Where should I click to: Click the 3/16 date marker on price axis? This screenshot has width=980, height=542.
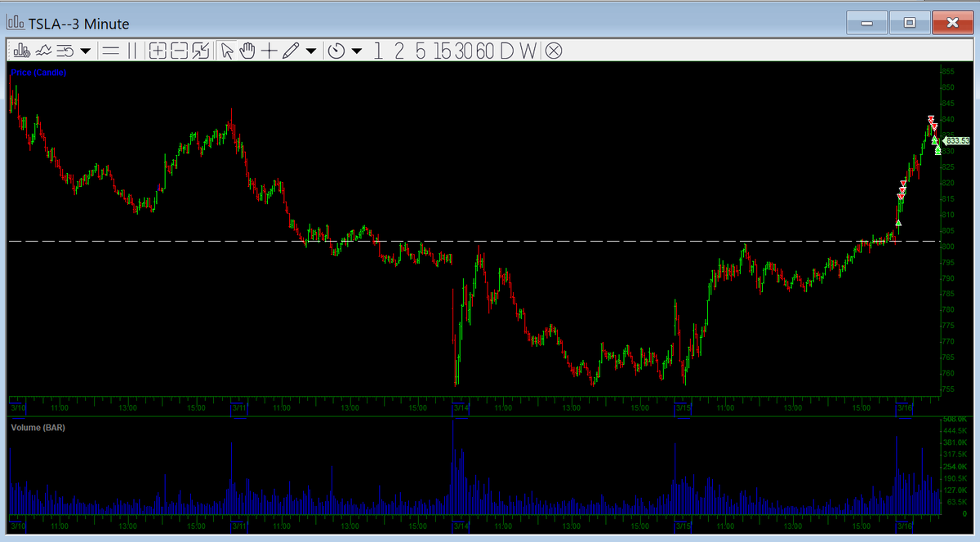click(905, 406)
